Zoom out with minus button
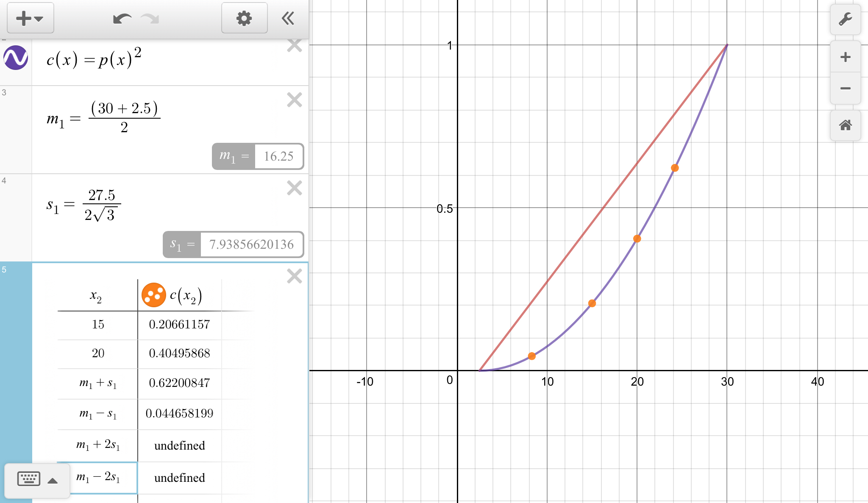Image resolution: width=868 pixels, height=503 pixels. (x=845, y=89)
